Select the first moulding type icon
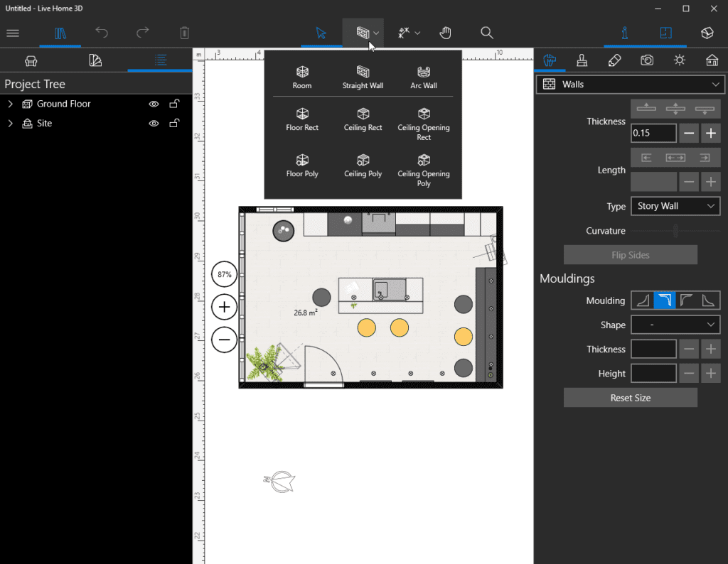 pyautogui.click(x=643, y=300)
